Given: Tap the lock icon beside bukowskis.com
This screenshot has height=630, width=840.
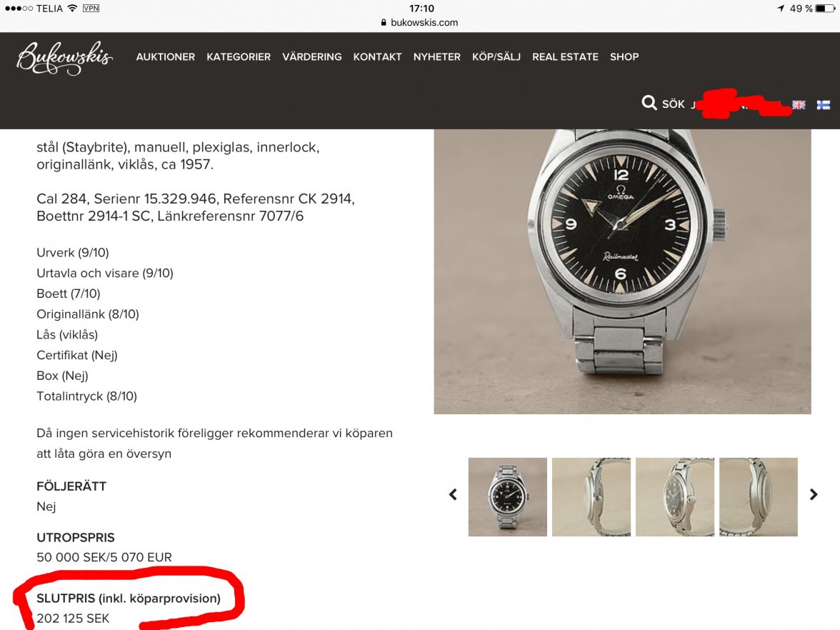Looking at the screenshot, I should [x=384, y=23].
